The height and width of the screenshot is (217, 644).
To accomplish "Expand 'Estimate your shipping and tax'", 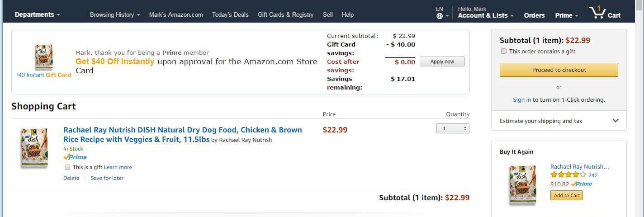I will [x=559, y=121].
